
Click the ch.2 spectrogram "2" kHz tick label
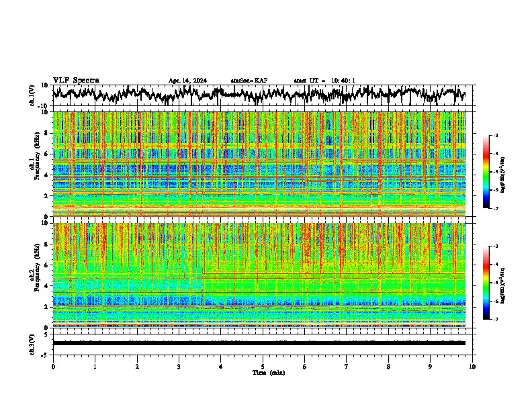(x=47, y=307)
